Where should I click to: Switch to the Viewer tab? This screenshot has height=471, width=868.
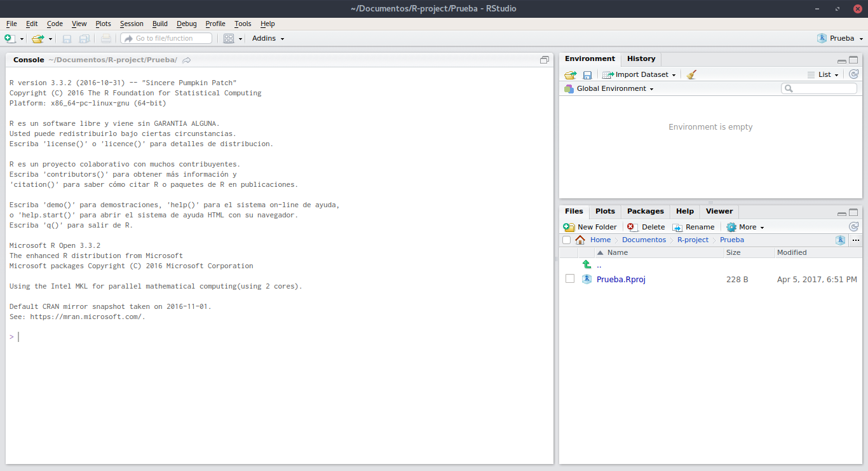point(719,211)
